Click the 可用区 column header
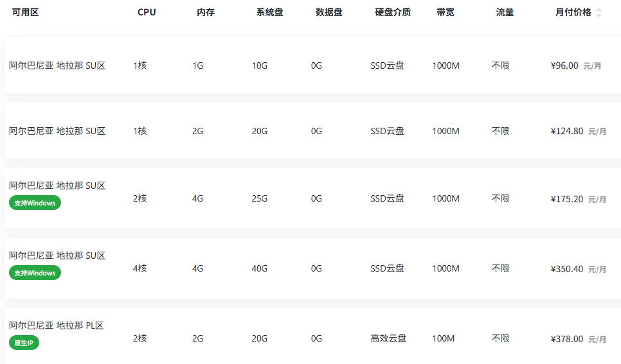 (26, 12)
